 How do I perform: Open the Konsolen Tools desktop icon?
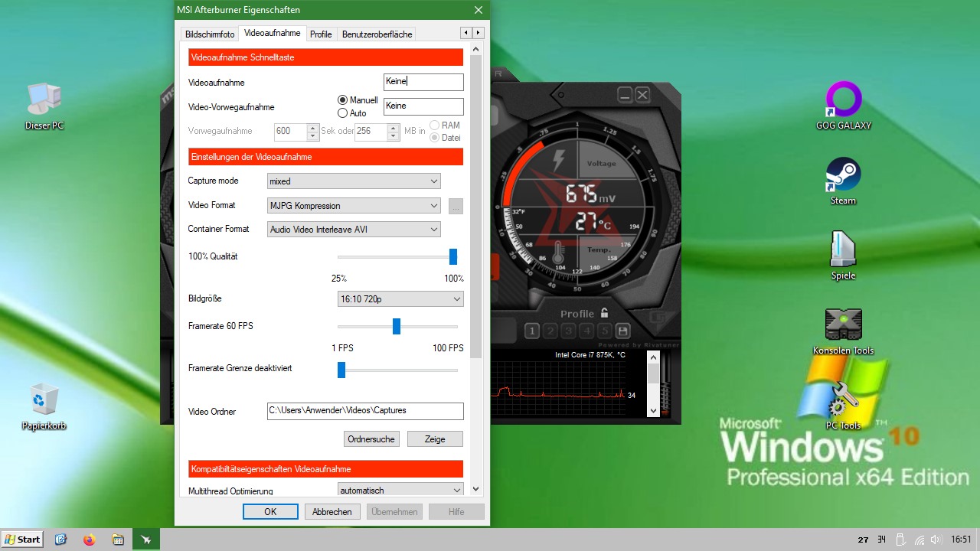click(x=844, y=331)
